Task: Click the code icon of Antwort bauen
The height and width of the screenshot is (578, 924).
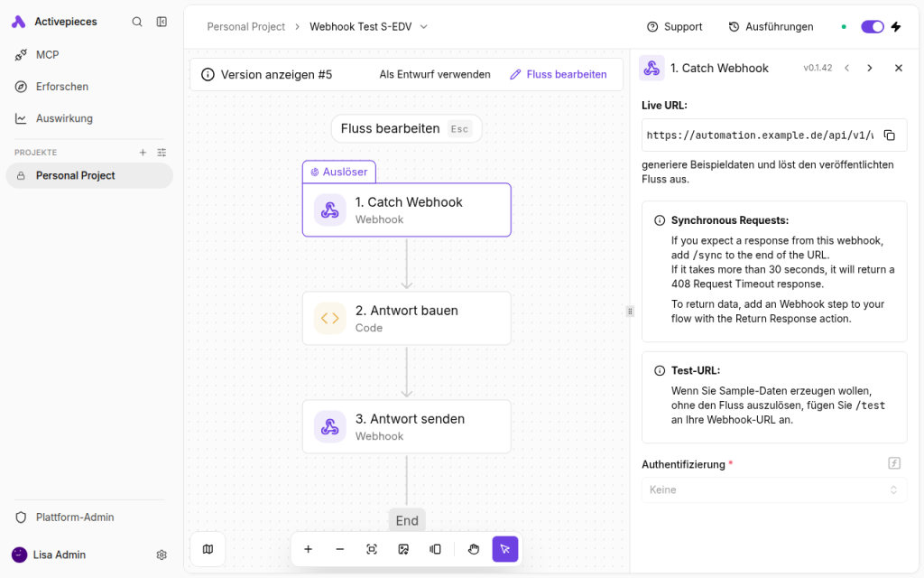Action: [330, 319]
